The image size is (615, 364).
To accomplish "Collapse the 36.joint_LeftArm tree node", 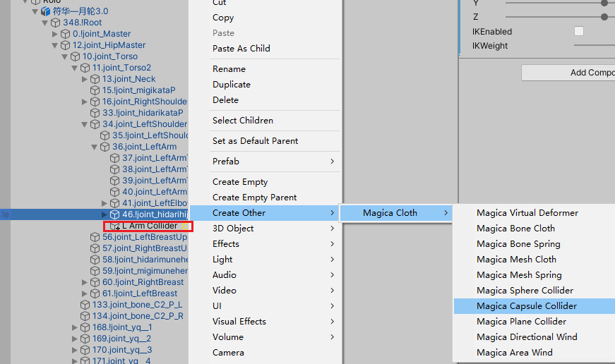I will tap(95, 147).
